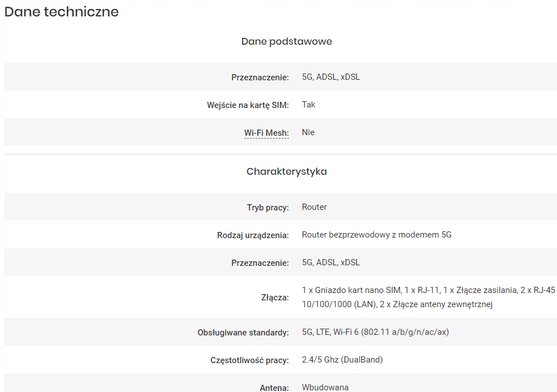Image resolution: width=557 pixels, height=392 pixels.
Task: Click the "Nie" Wi-Fi Mesh value
Action: 308,132
